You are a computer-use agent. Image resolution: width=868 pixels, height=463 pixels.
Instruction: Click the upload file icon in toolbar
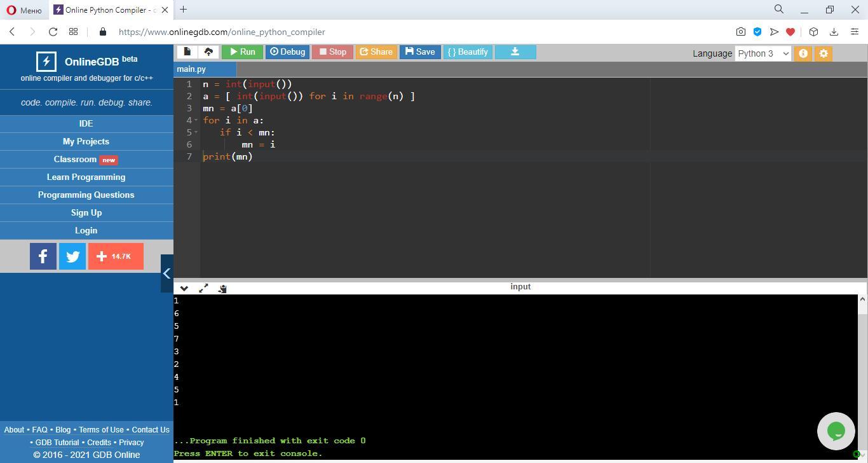click(208, 52)
